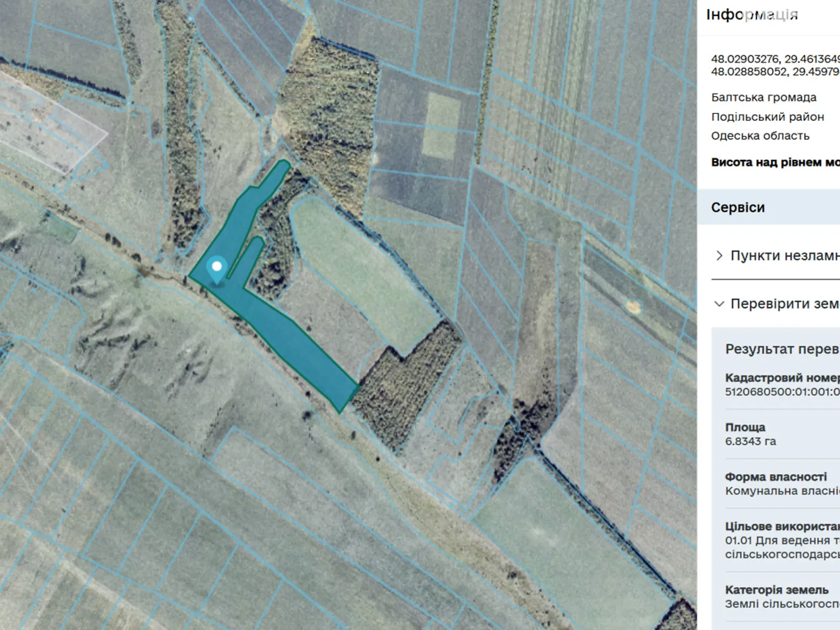Viewport: 840px width, 630px height.
Task: Collapse the 'Перевірити зем...' section chevron
Action: pos(719,304)
